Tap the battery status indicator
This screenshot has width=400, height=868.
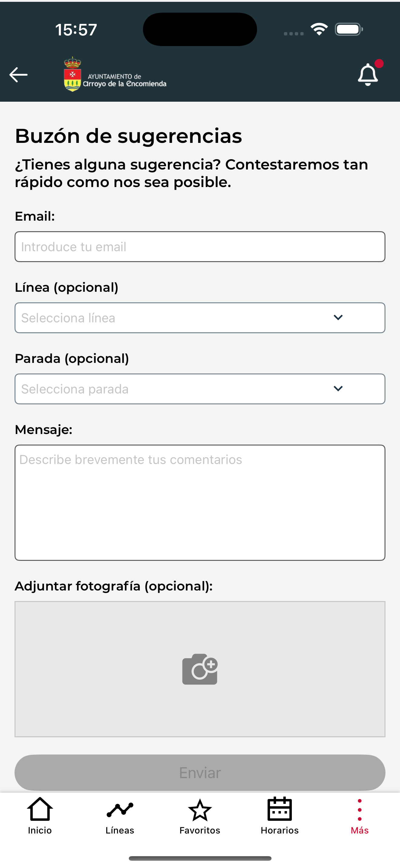349,29
